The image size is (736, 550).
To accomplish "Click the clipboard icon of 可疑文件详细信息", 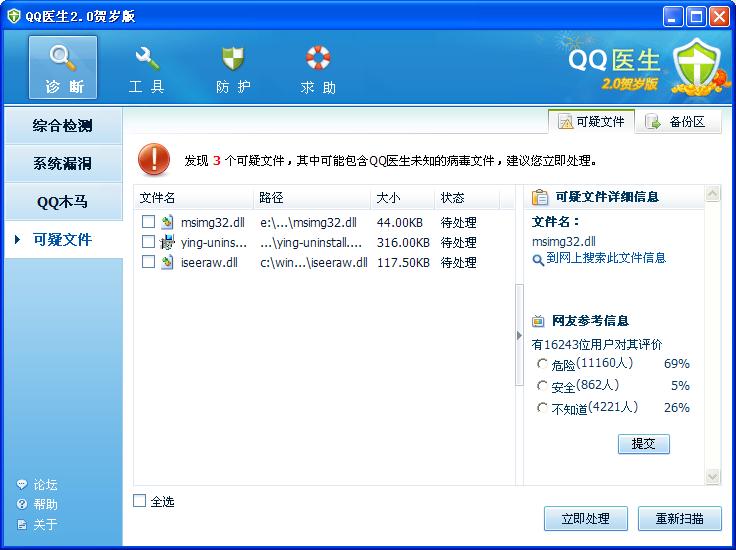I will (x=540, y=197).
